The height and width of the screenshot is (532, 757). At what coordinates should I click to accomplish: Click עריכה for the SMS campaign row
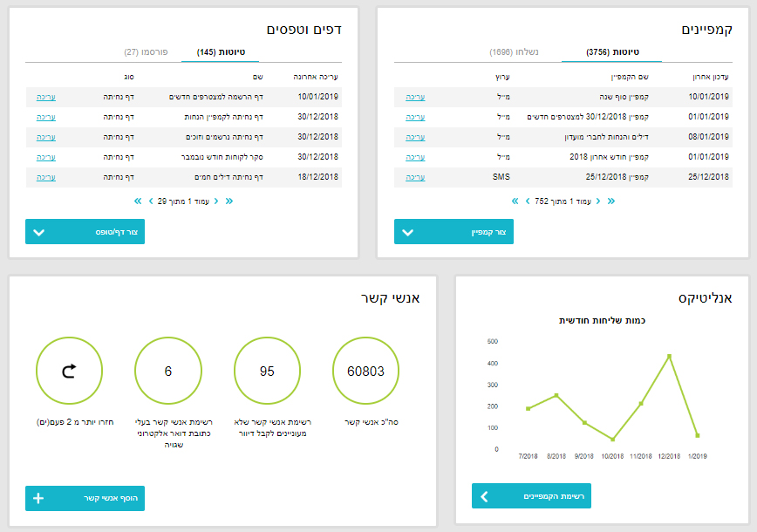[415, 177]
